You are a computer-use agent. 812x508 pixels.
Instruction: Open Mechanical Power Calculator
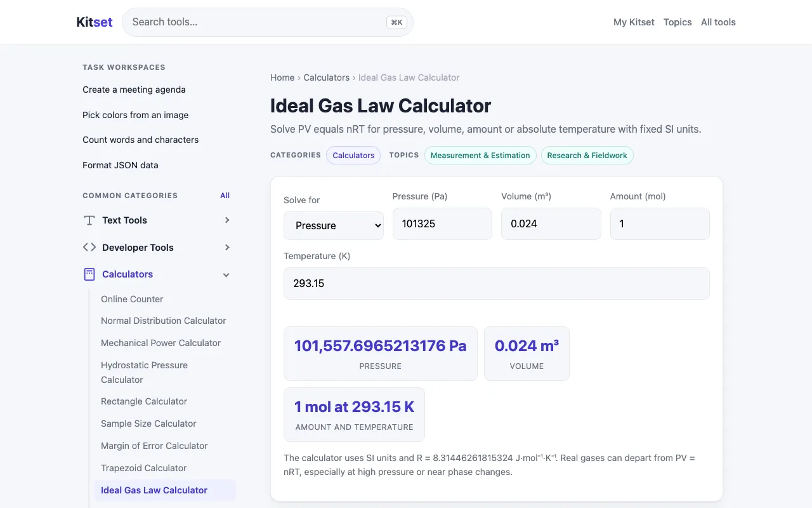click(x=160, y=343)
